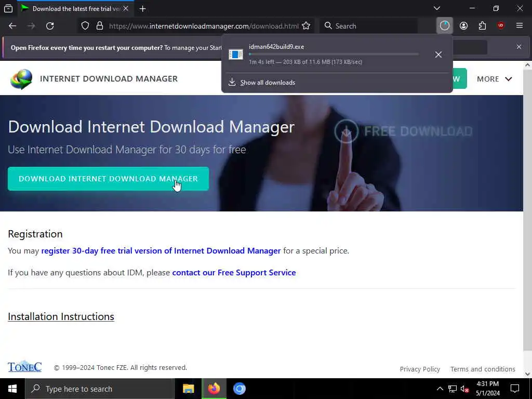532x399 pixels.
Task: Reload the page with refresh icon
Action: pos(50,26)
